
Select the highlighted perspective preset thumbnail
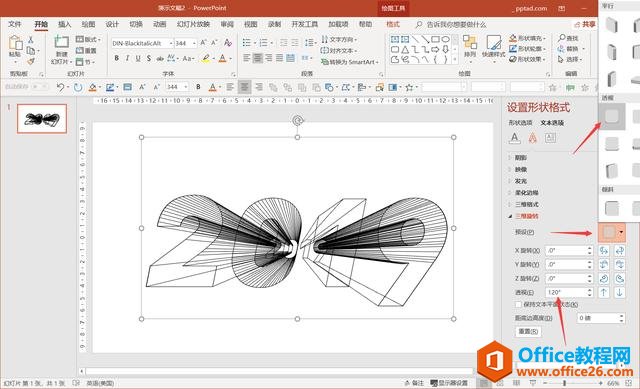pos(611,117)
